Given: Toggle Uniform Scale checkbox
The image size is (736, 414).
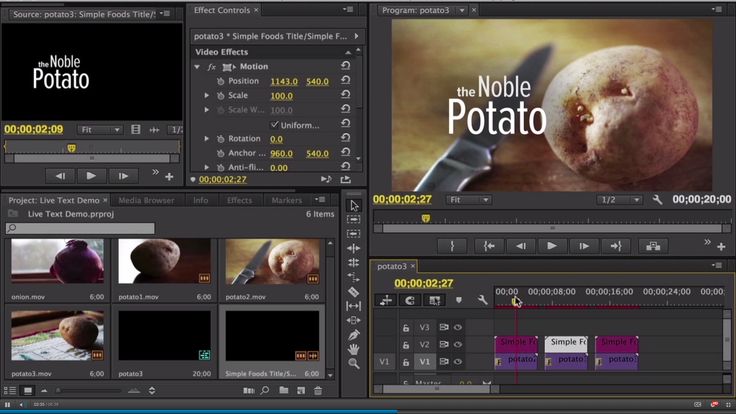Looking at the screenshot, I should [275, 124].
